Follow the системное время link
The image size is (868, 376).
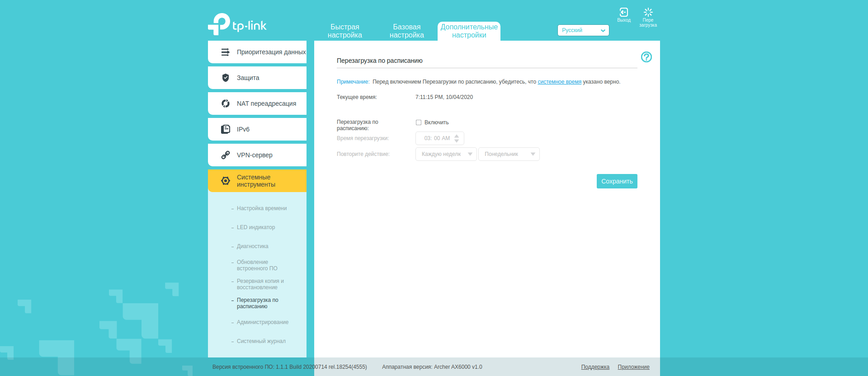pos(559,82)
